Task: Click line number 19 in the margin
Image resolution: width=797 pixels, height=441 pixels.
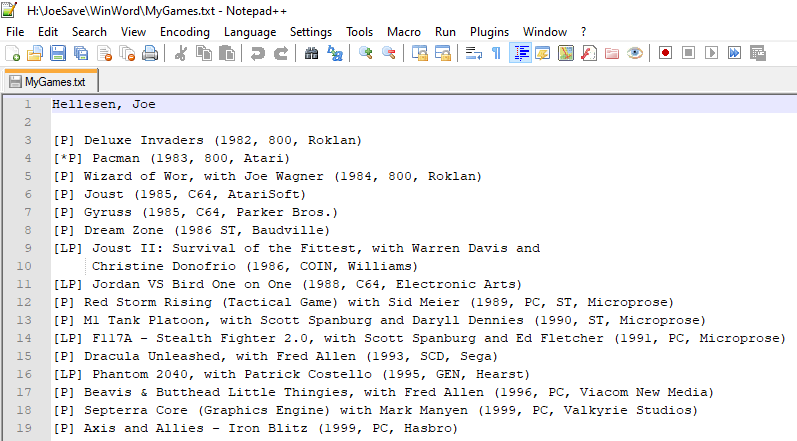Action: tap(24, 428)
